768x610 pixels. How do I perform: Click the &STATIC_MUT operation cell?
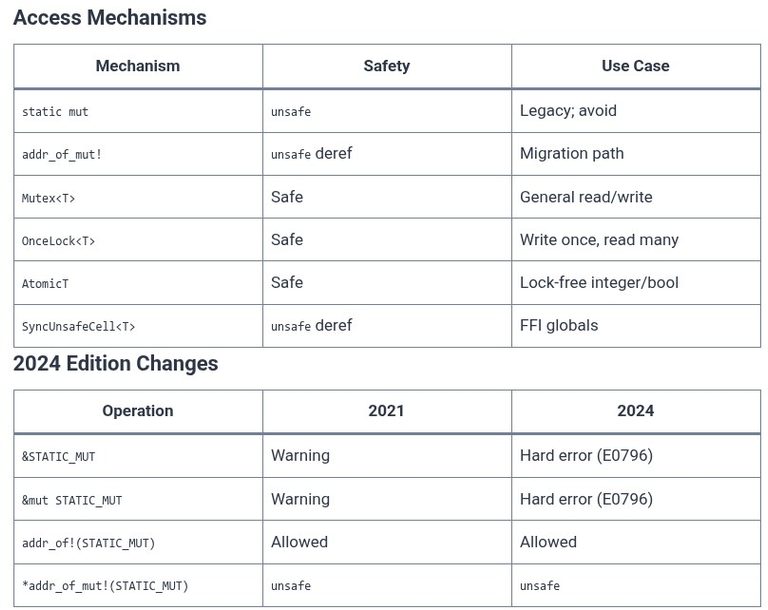click(138, 456)
